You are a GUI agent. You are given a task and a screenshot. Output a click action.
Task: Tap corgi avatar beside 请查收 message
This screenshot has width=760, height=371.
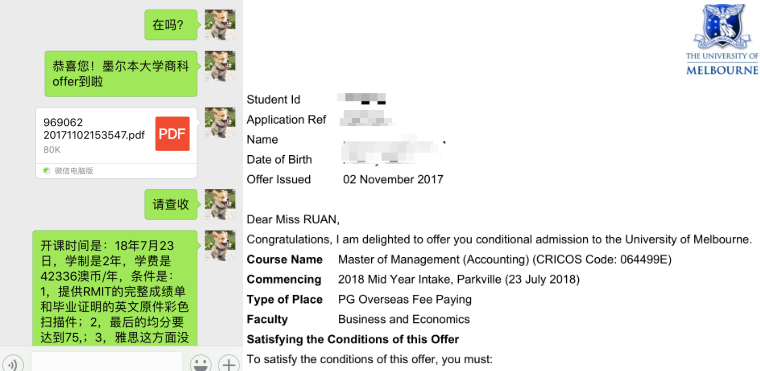point(220,204)
